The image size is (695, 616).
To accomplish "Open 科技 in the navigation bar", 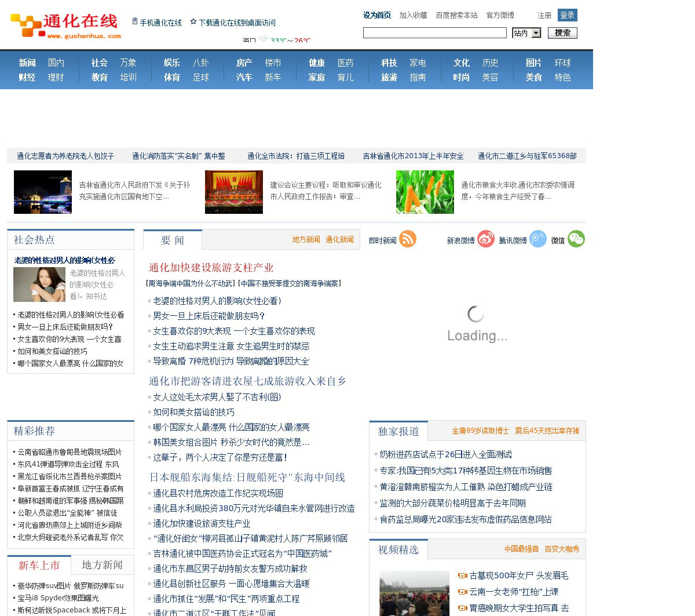I will coord(389,63).
